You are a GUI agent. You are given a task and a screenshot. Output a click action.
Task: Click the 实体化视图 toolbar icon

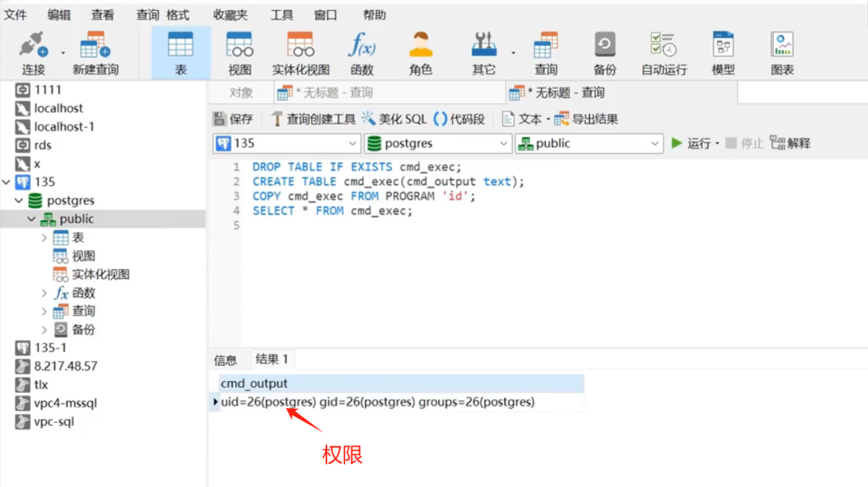301,53
